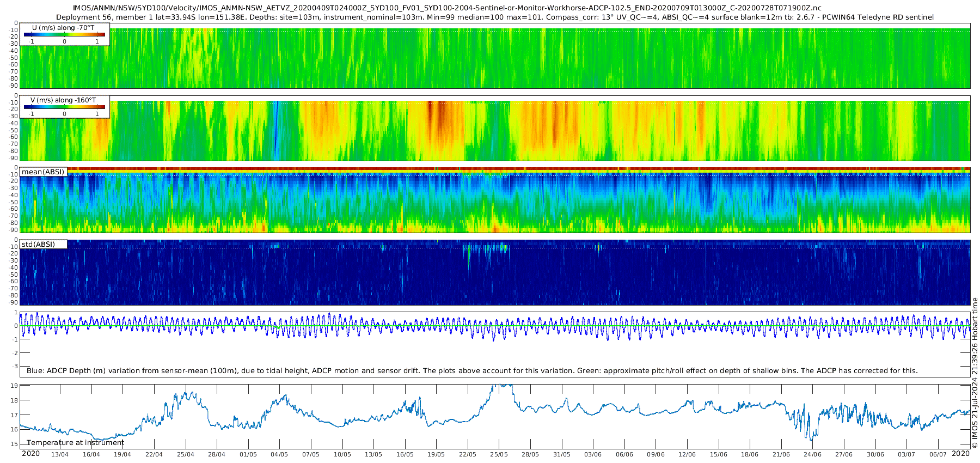Viewport: 980px width, 463px height.
Task: Click the 01/05 date tick label
Action: [x=248, y=454]
